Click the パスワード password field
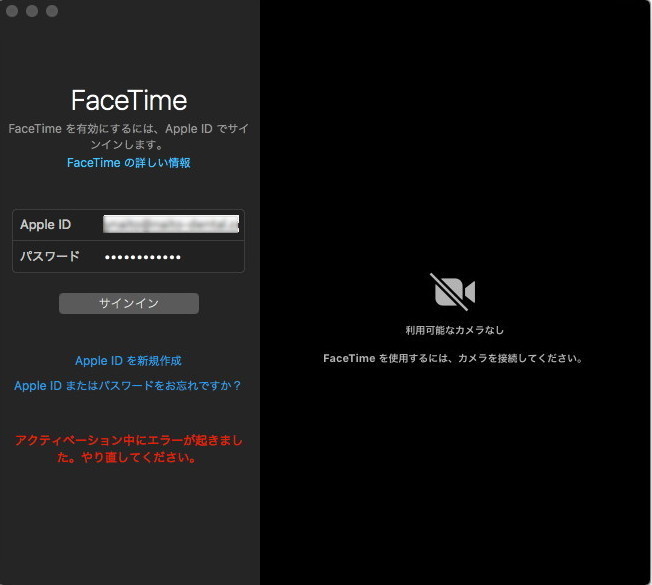The height and width of the screenshot is (585, 652). coord(171,257)
